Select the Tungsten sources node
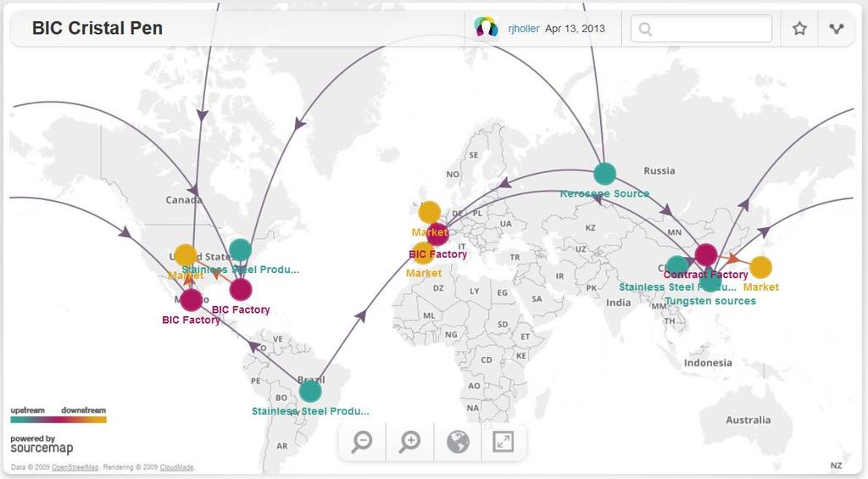The height and width of the screenshot is (479, 868). (710, 281)
